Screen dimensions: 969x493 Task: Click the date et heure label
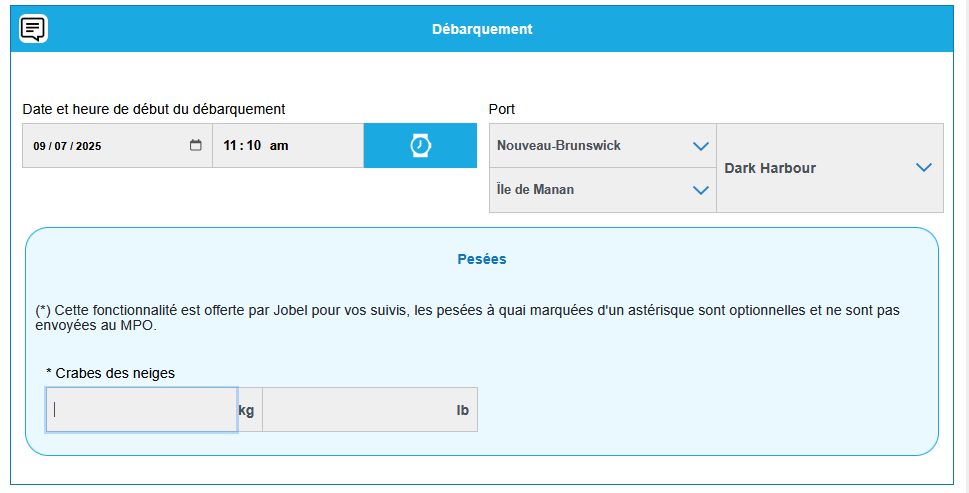tap(154, 109)
